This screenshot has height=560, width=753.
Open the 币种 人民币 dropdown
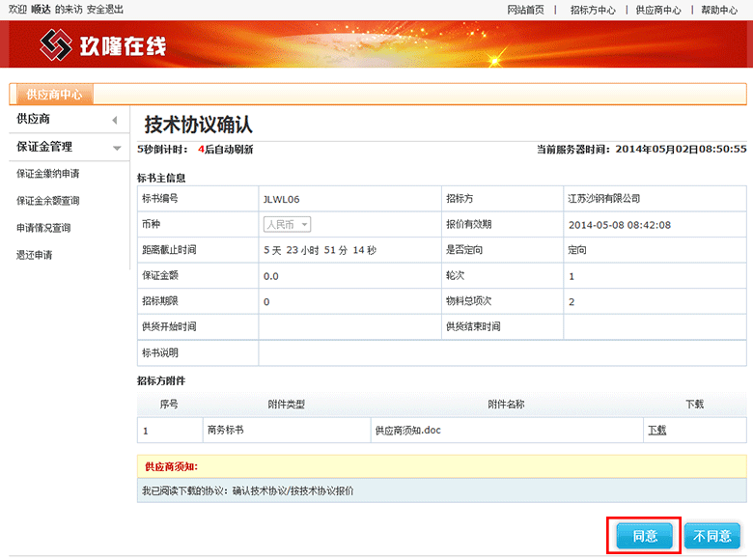pyautogui.click(x=287, y=224)
